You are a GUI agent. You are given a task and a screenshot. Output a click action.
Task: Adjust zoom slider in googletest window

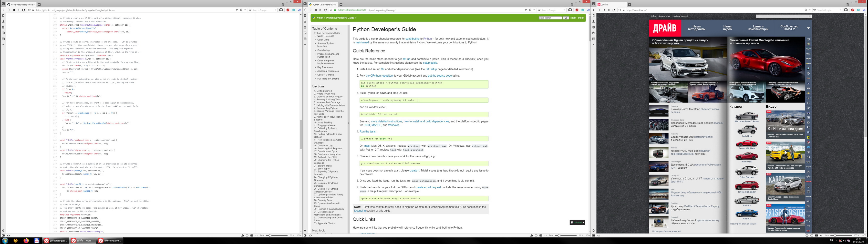277,235
